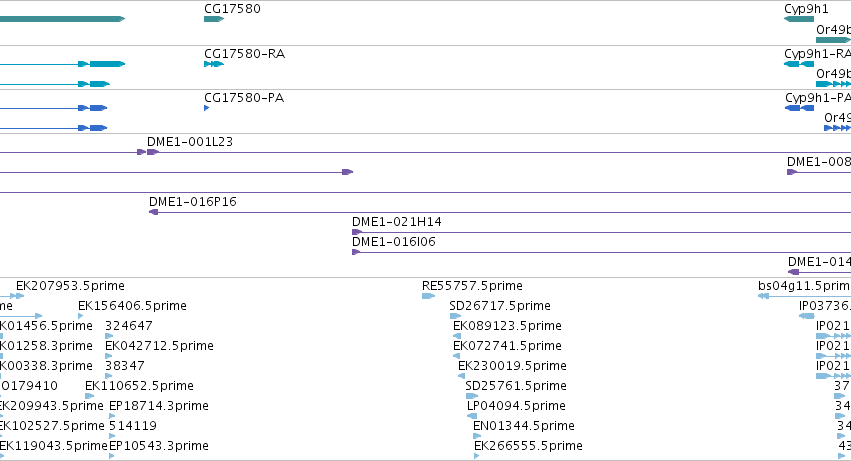Screen dimensions: 851x461
Task: Click the DME1-016I06 clone label
Action: click(x=394, y=242)
